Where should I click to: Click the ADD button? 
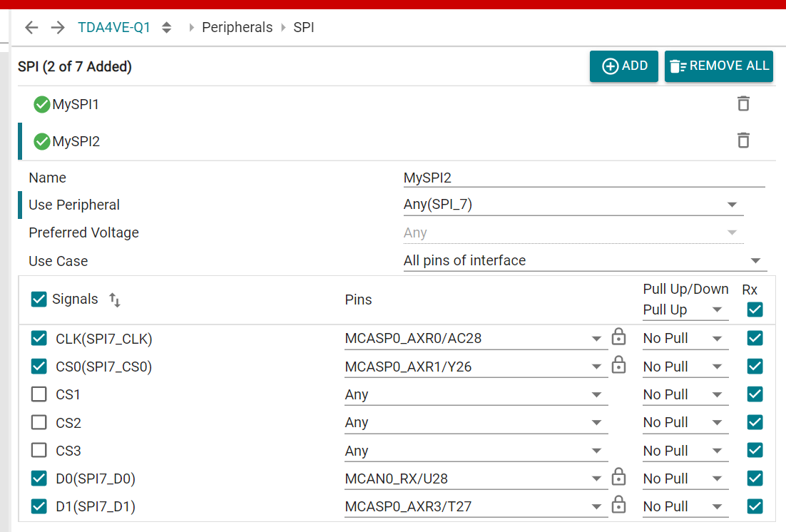(624, 66)
